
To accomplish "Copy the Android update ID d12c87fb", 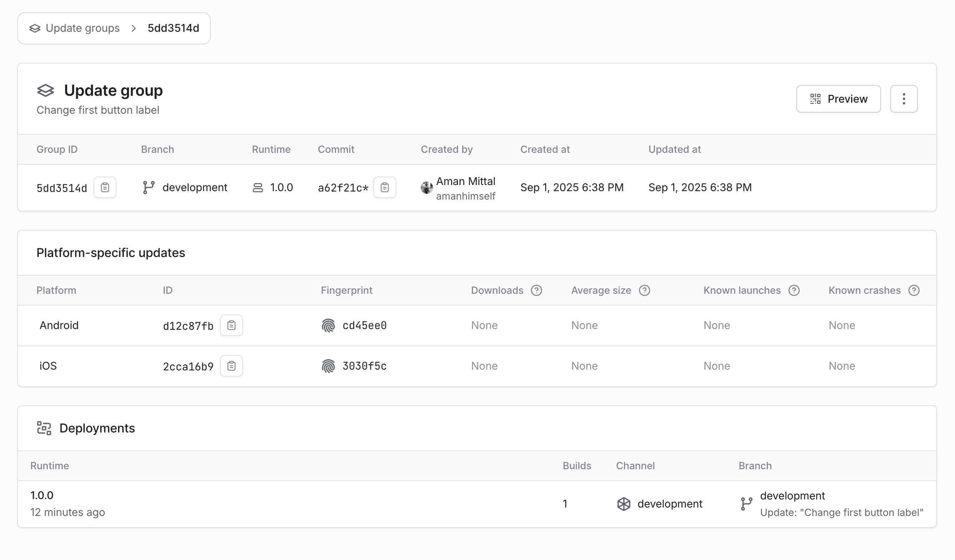I will tap(231, 325).
